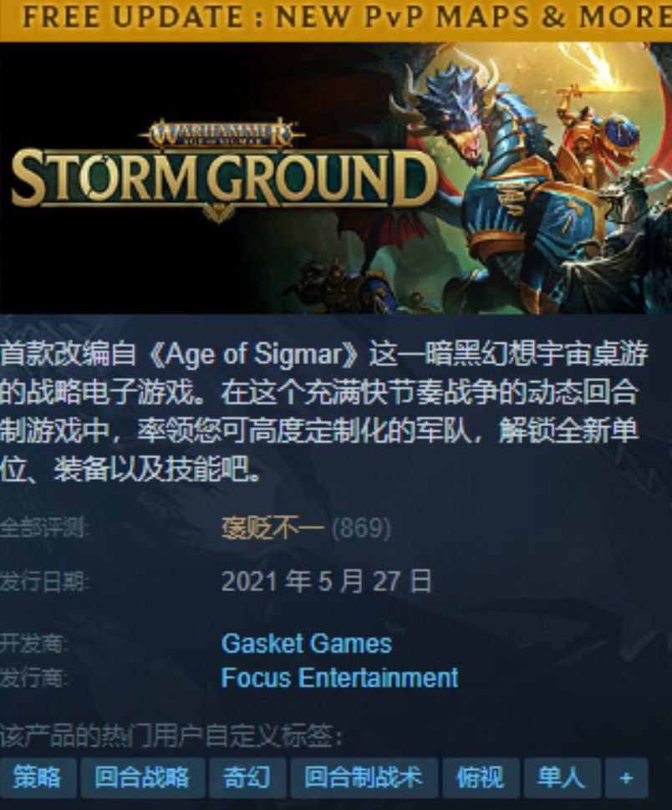Select the 回合制战术 tag
This screenshot has width=672, height=810.
click(364, 777)
